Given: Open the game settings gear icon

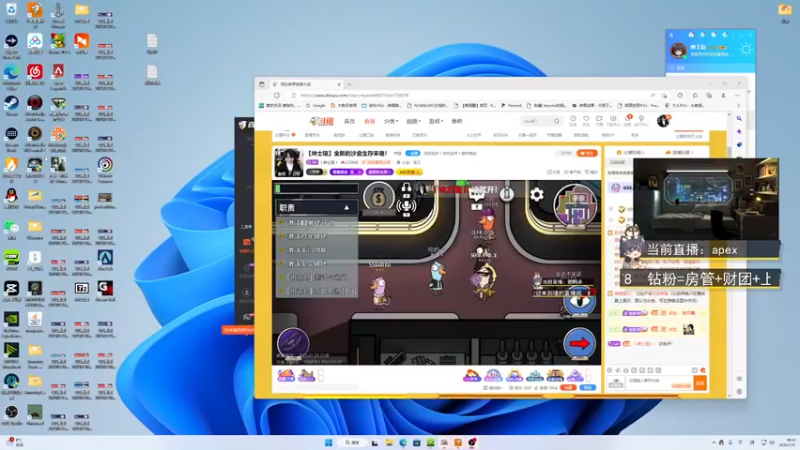Looking at the screenshot, I should click(x=537, y=194).
